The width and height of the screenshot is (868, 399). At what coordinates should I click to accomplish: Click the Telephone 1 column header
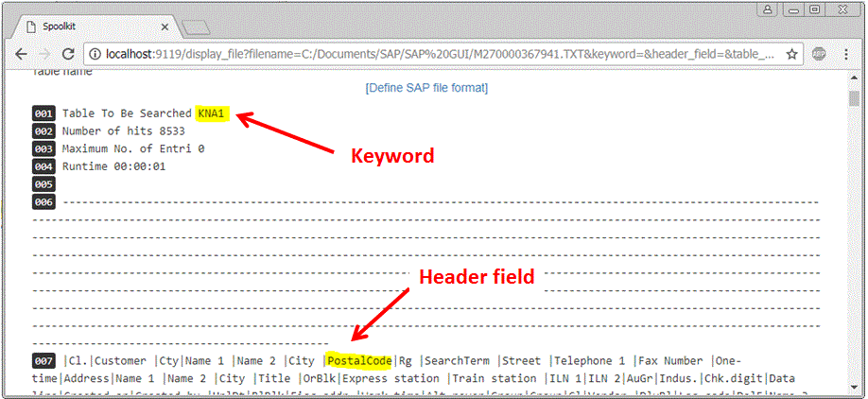click(590, 361)
